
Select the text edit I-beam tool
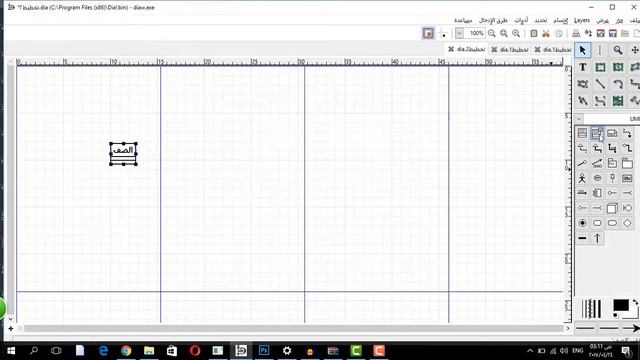pos(600,50)
